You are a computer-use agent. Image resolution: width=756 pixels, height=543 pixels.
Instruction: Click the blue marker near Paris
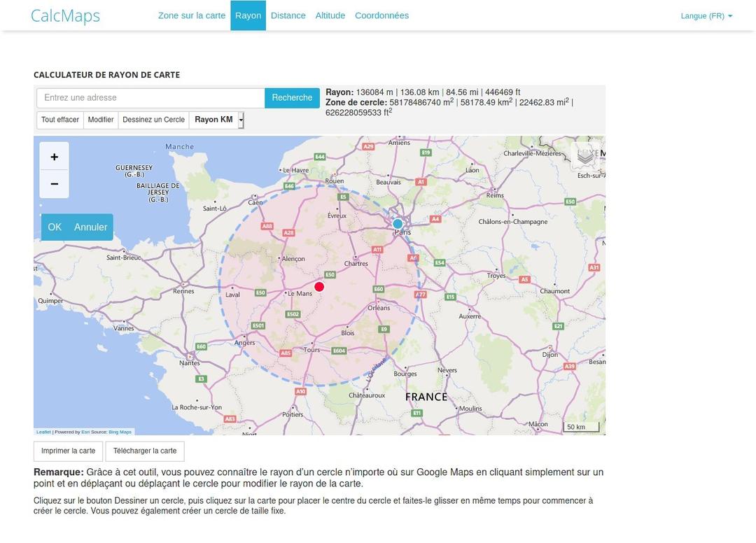398,224
